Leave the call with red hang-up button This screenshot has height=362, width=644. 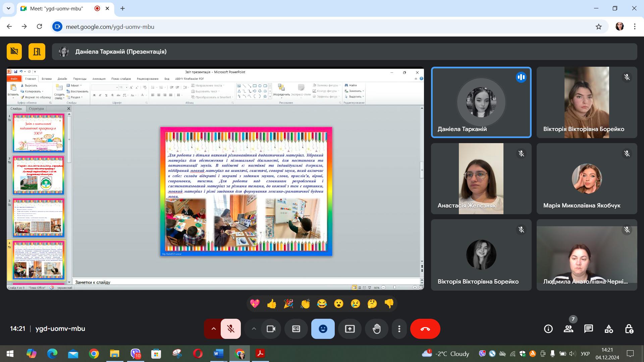click(425, 329)
